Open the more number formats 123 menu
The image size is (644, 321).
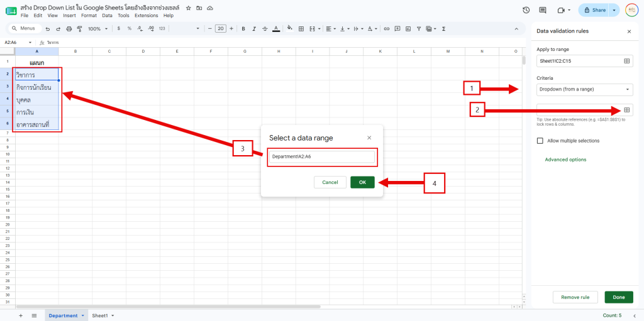click(162, 29)
